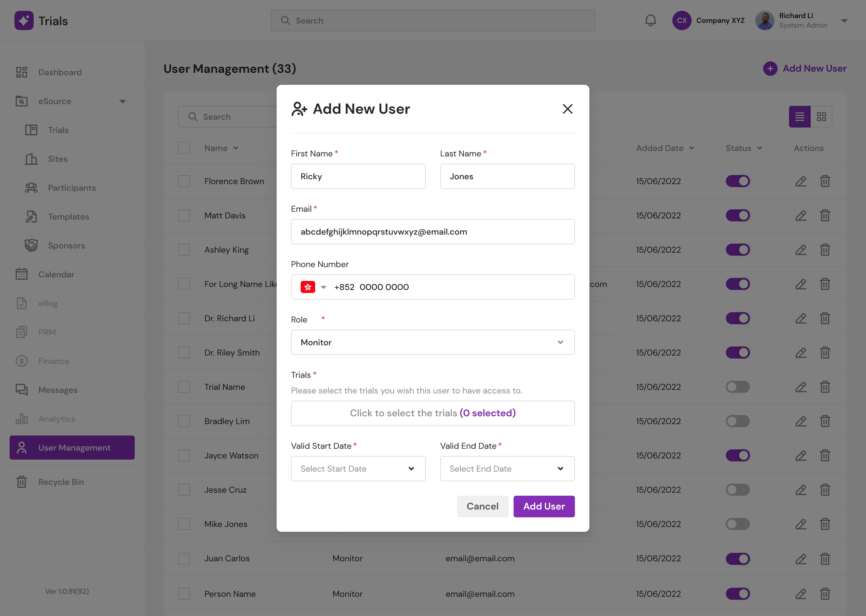Screen dimensions: 866x616
Task: Click the Trials app logo icon
Action: (24, 20)
